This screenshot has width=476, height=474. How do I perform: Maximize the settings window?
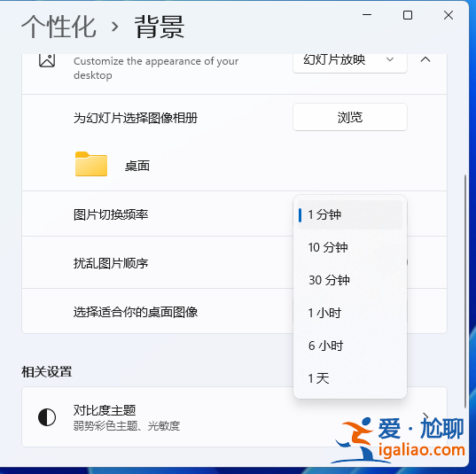[x=408, y=15]
